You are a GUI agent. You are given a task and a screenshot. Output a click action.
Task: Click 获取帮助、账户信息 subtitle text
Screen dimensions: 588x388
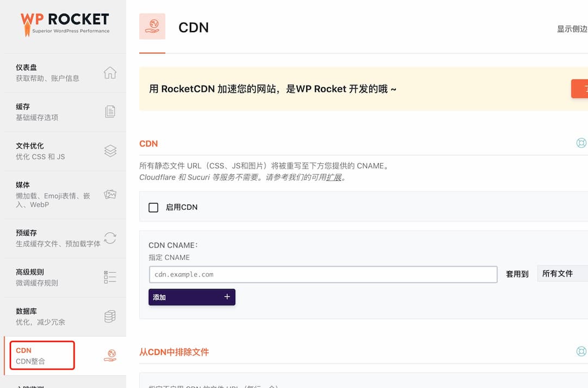47,78
